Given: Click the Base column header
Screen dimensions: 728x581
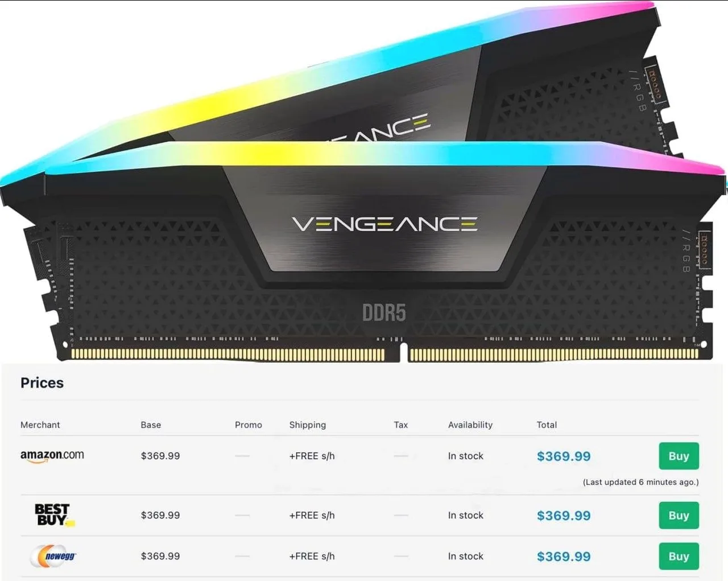Looking at the screenshot, I should [x=151, y=425].
